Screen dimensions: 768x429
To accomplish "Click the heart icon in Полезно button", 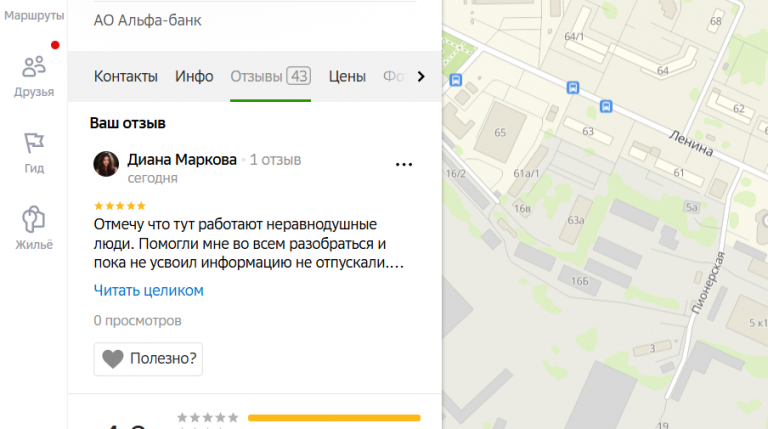I will [x=113, y=359].
